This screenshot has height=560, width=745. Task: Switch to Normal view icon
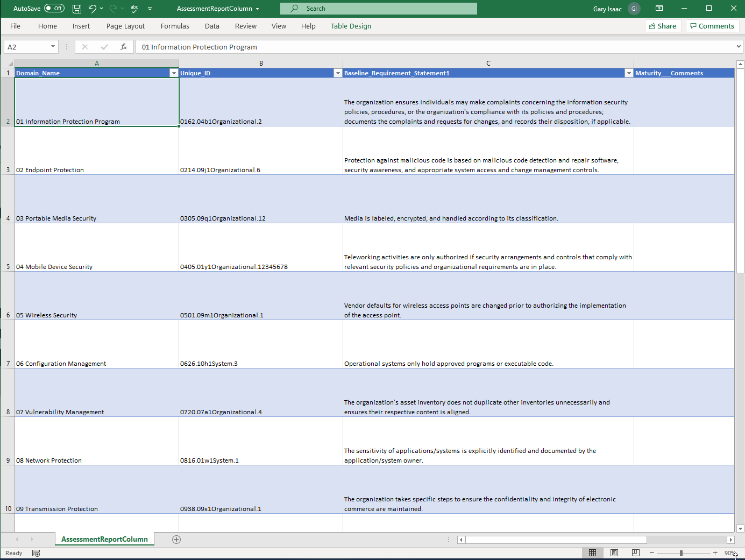pos(592,553)
